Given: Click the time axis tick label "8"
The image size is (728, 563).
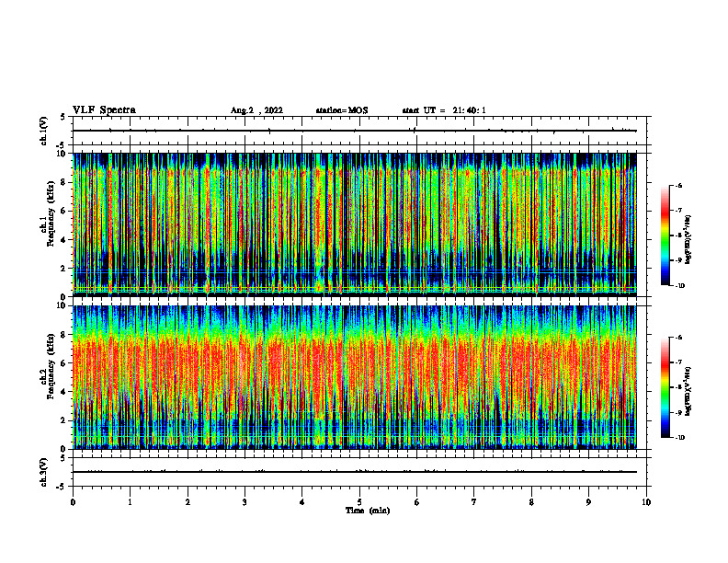Looking at the screenshot, I should (x=531, y=502).
